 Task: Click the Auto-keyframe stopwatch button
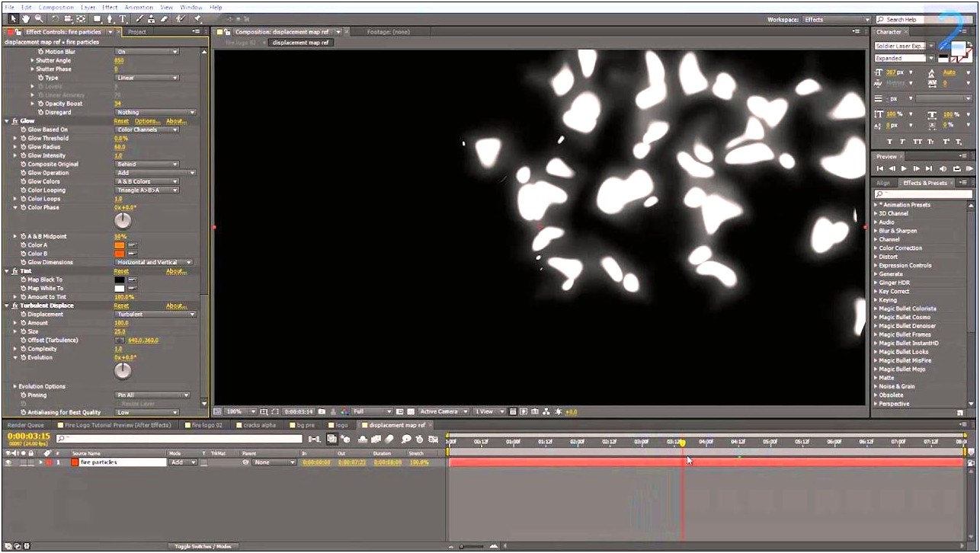[x=419, y=439]
